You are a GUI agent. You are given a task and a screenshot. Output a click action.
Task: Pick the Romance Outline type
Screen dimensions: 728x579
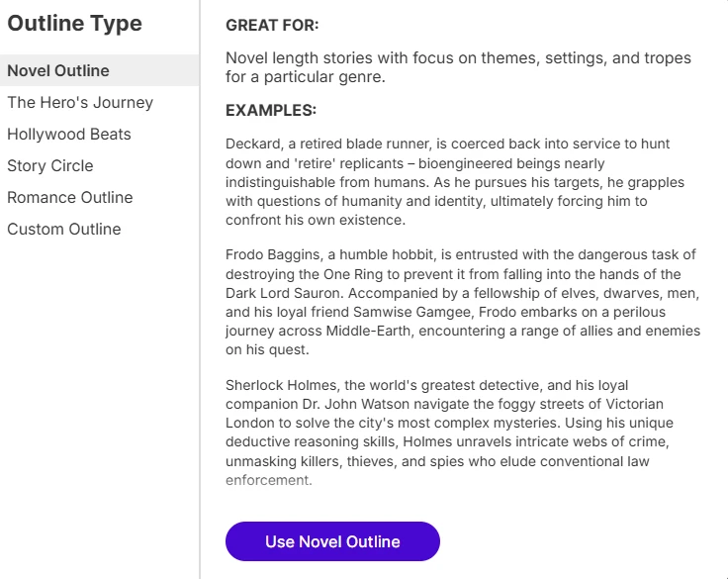[x=70, y=198]
